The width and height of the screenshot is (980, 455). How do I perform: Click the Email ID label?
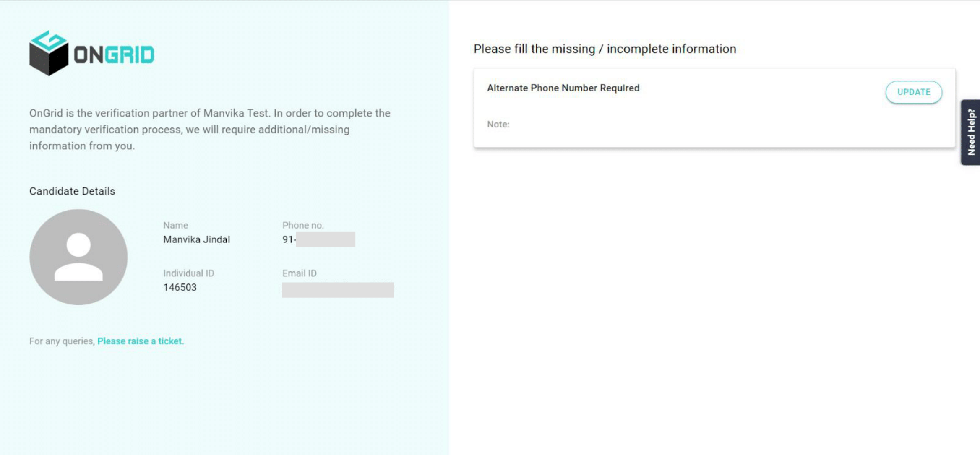(x=300, y=273)
